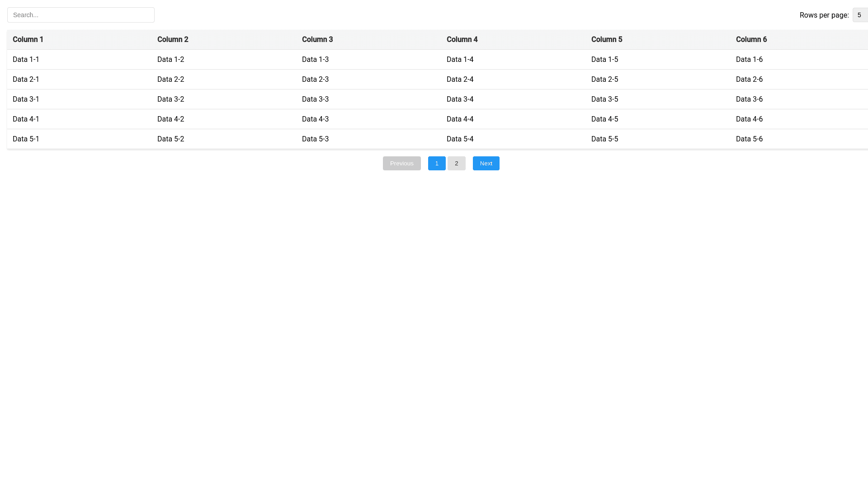Sort table by Column 2
This screenshot has width=868, height=488.
click(x=173, y=39)
